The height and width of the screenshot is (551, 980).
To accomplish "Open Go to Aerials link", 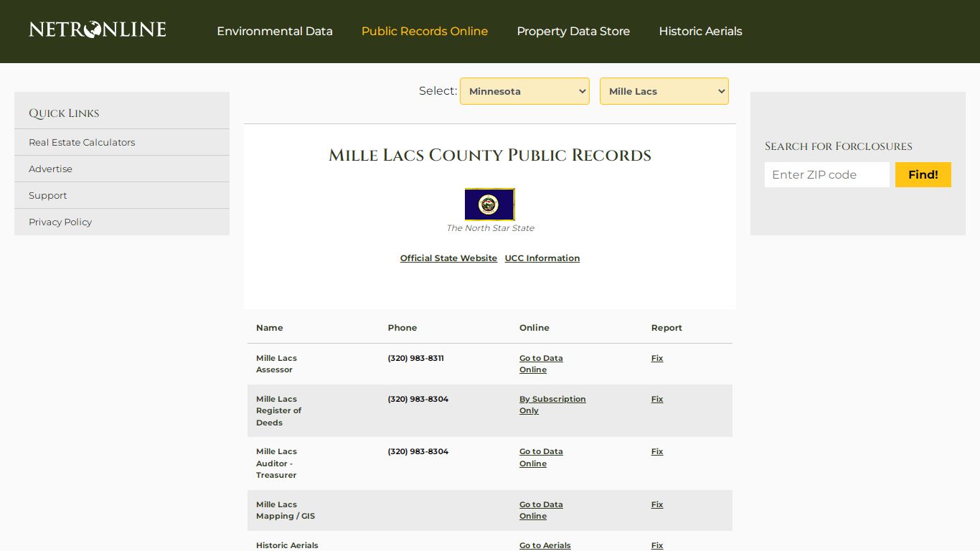I will click(x=545, y=545).
